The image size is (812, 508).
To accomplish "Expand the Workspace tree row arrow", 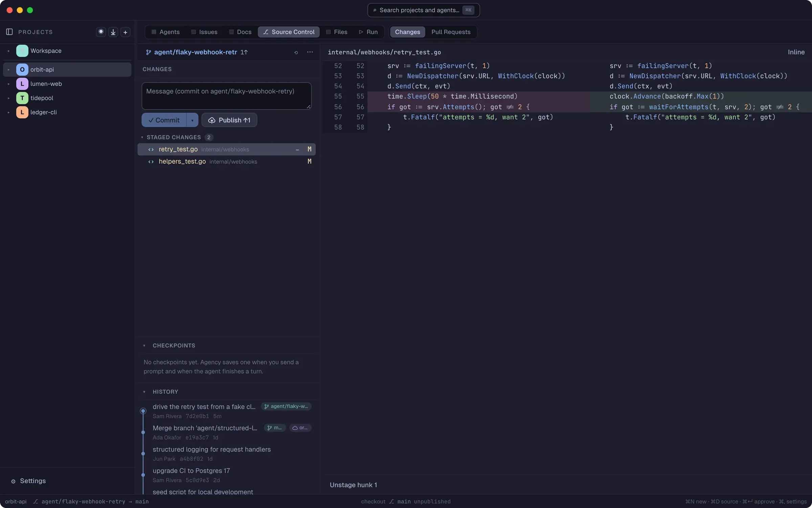I will coord(8,51).
